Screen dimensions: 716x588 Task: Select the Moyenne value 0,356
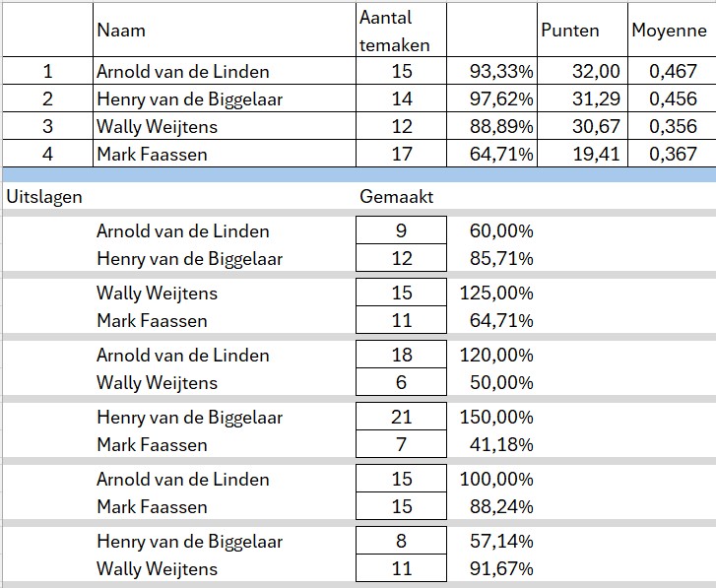(x=674, y=126)
